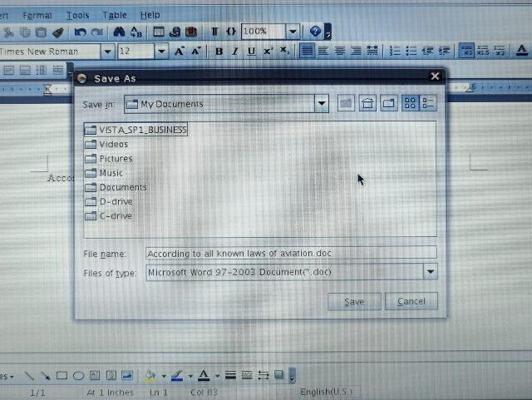This screenshot has height=400, width=532.
Task: Open the Help menu
Action: 150,15
